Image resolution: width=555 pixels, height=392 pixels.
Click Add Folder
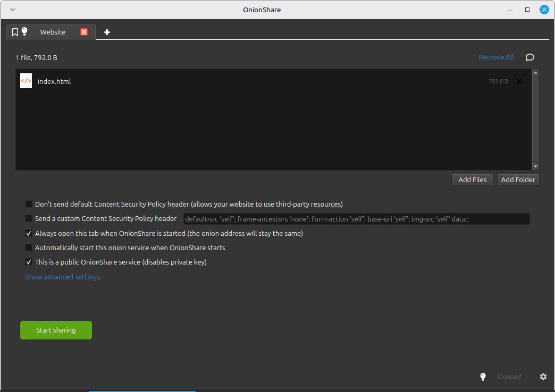click(x=518, y=180)
